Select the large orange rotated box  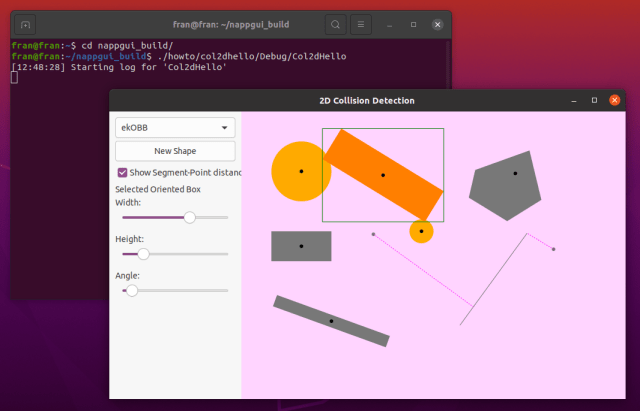coord(383,175)
